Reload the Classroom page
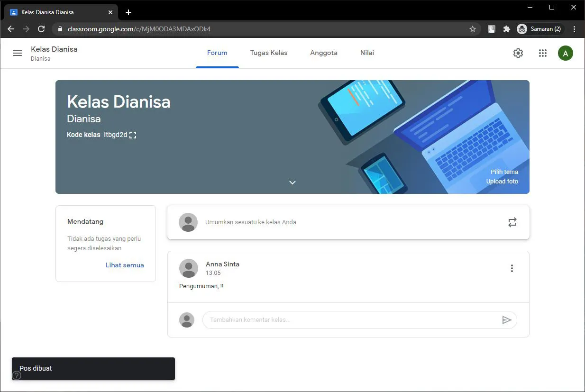The height and width of the screenshot is (392, 585). (x=41, y=29)
